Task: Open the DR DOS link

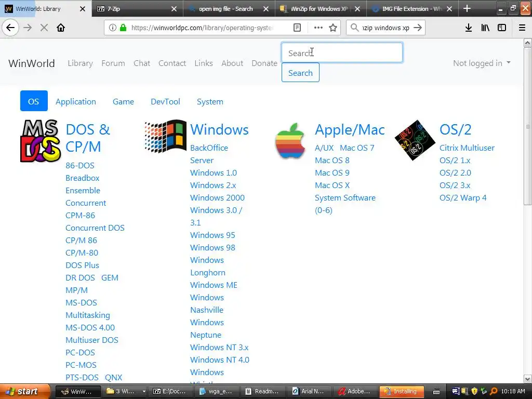Action: click(x=80, y=277)
